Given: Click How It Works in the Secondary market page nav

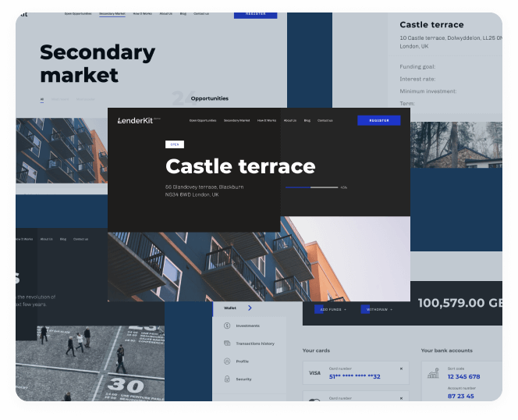Looking at the screenshot, I should point(143,14).
